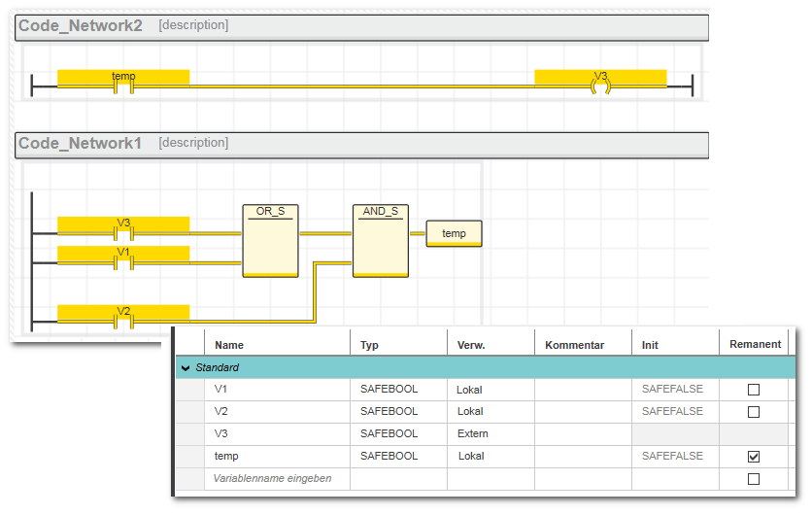812x515 pixels.
Task: Click the Variablenname eingeben input field
Action: [x=276, y=478]
